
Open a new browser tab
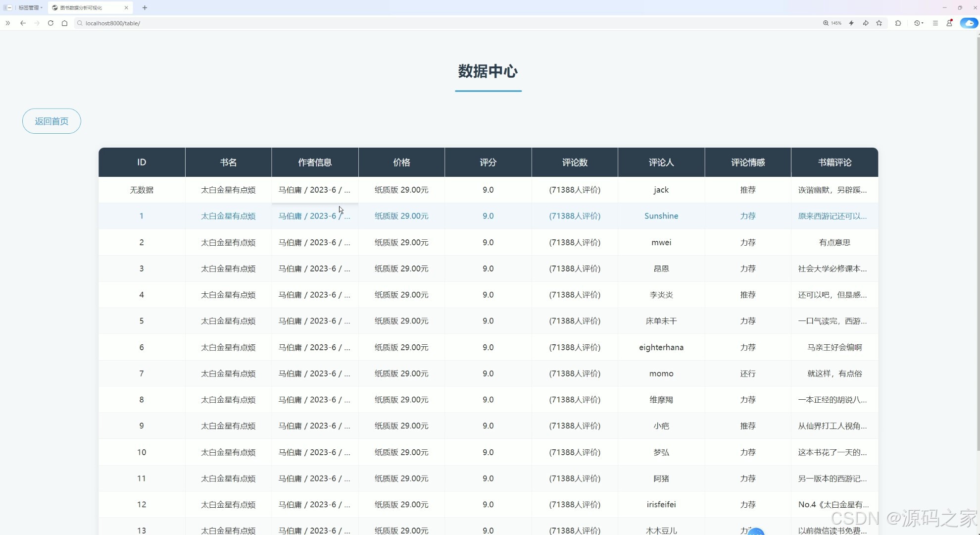(x=145, y=7)
